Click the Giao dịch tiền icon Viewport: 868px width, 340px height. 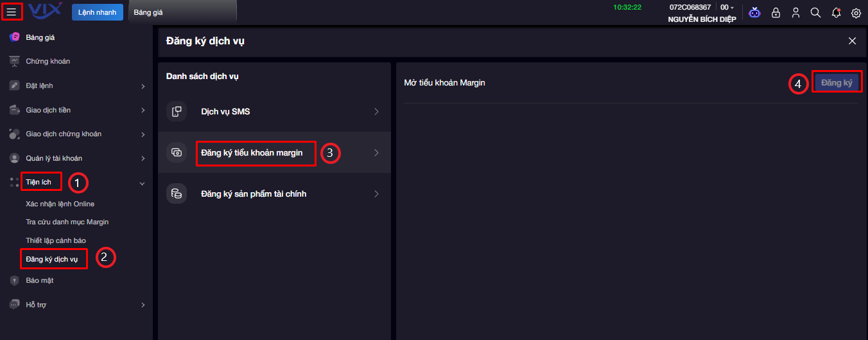tap(14, 110)
